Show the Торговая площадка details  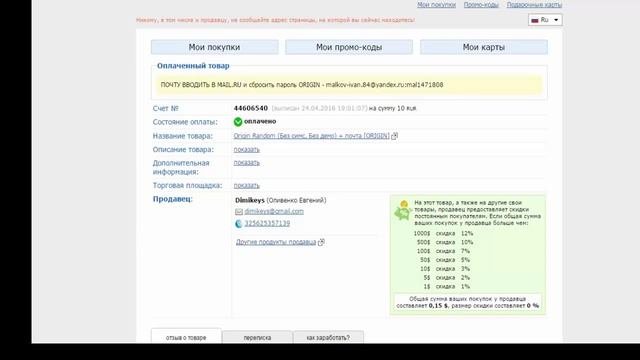pyautogui.click(x=247, y=185)
